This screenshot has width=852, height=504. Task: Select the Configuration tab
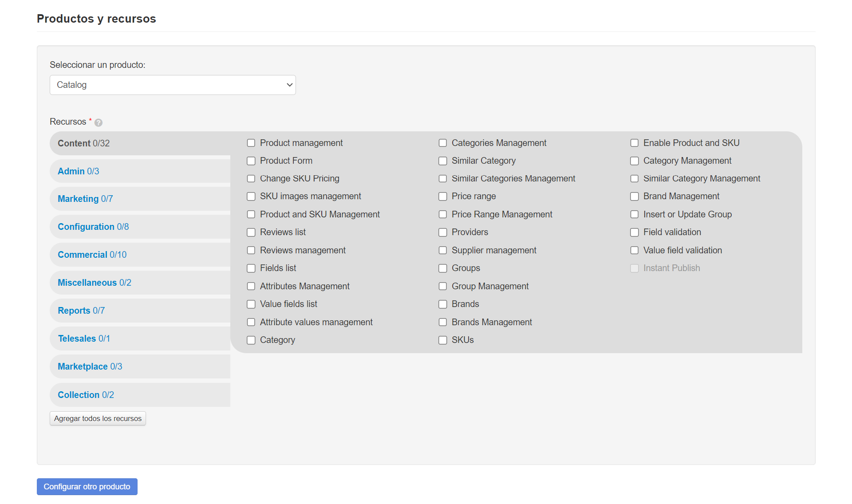93,227
